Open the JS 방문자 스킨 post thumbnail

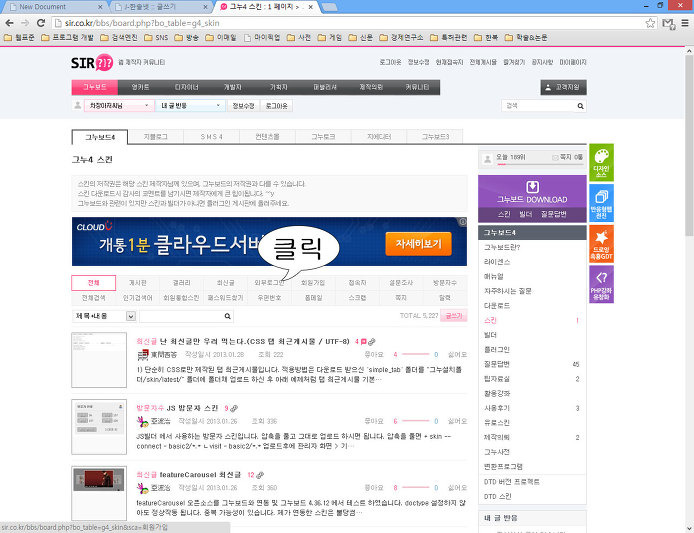[x=99, y=427]
